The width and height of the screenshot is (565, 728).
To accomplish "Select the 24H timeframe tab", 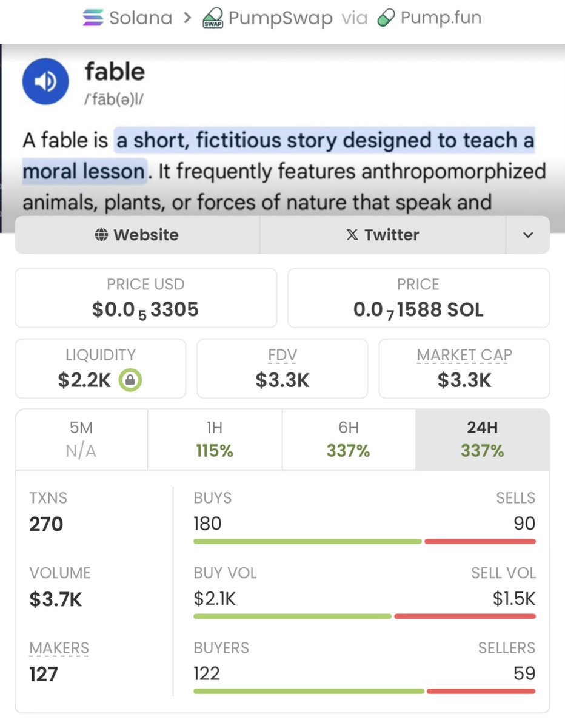I will [x=483, y=439].
